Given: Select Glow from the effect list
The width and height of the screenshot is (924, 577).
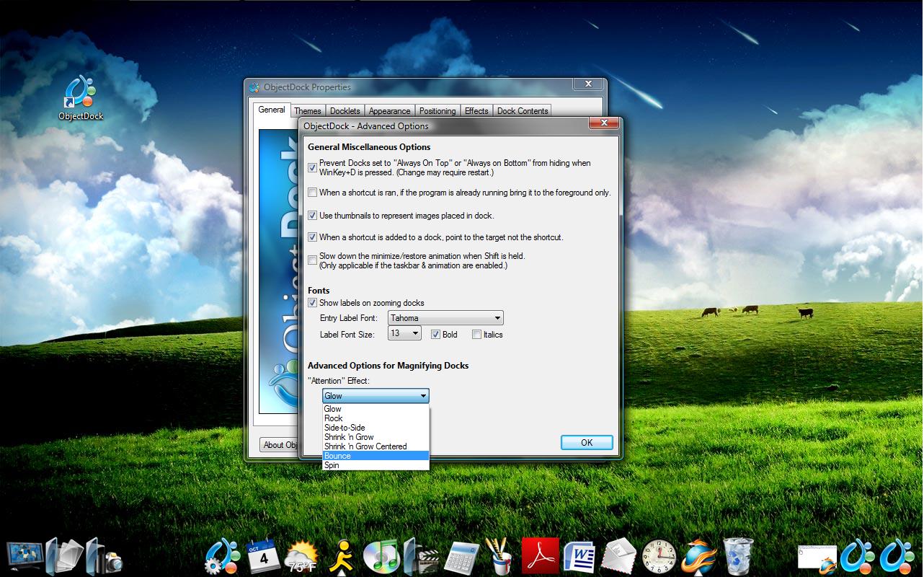Looking at the screenshot, I should (x=376, y=409).
